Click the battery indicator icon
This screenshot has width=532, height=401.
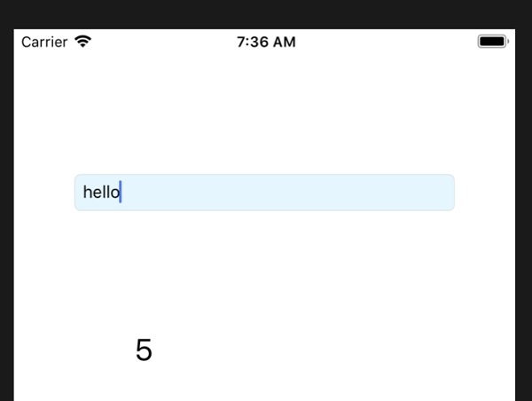click(492, 43)
